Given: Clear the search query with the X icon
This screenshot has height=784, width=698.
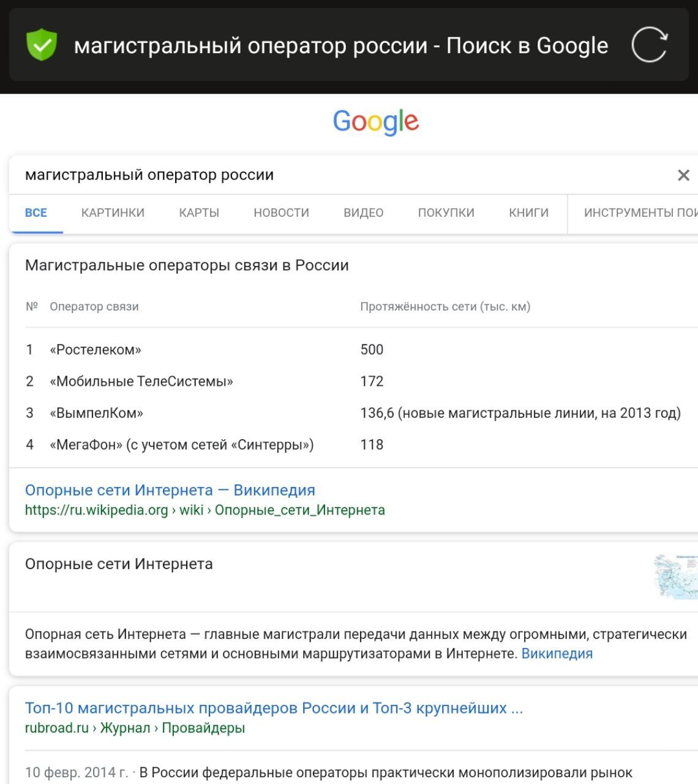Looking at the screenshot, I should [x=683, y=175].
